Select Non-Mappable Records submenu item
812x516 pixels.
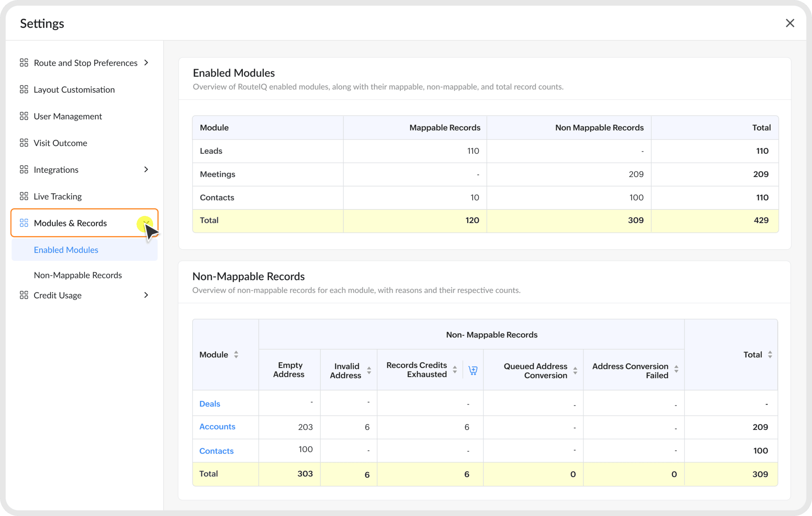[78, 275]
